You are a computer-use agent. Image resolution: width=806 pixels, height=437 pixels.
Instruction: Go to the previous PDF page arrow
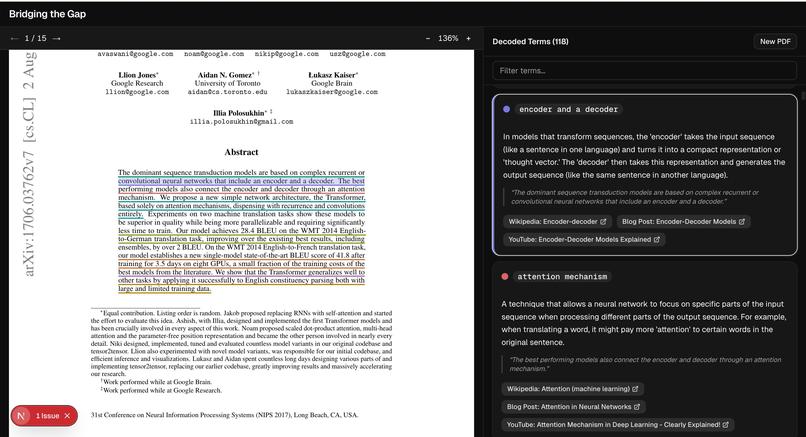click(14, 39)
